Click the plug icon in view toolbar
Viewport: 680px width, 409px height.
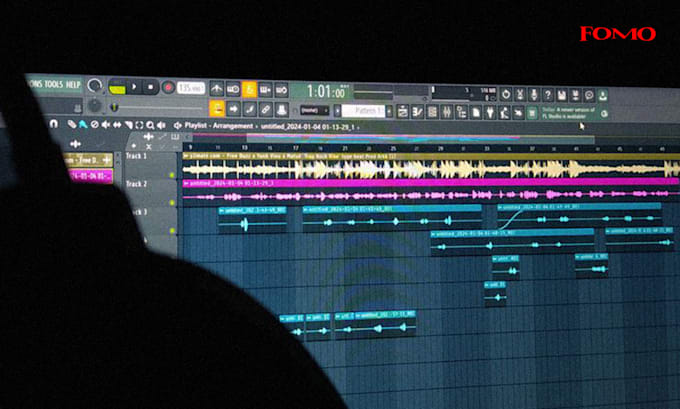click(490, 113)
